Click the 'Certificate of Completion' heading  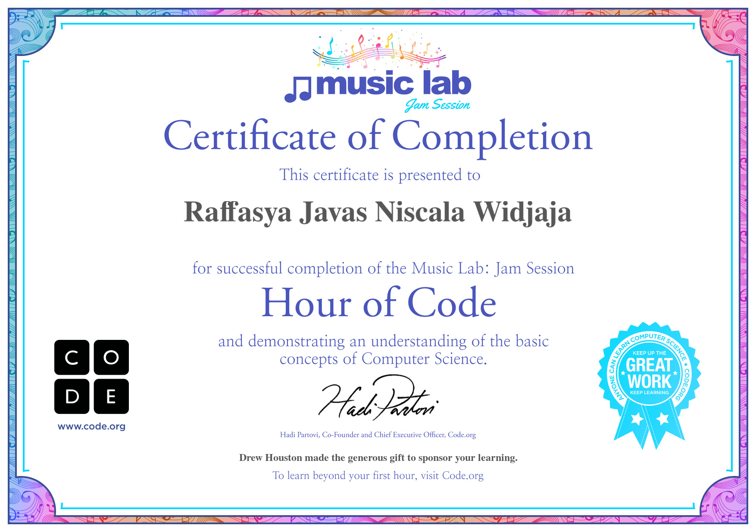pyautogui.click(x=378, y=137)
